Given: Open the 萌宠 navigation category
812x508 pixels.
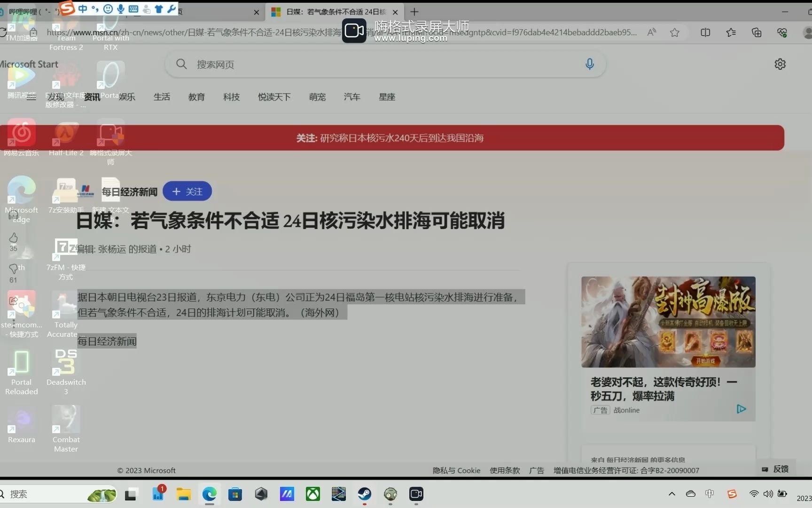Looking at the screenshot, I should point(317,97).
